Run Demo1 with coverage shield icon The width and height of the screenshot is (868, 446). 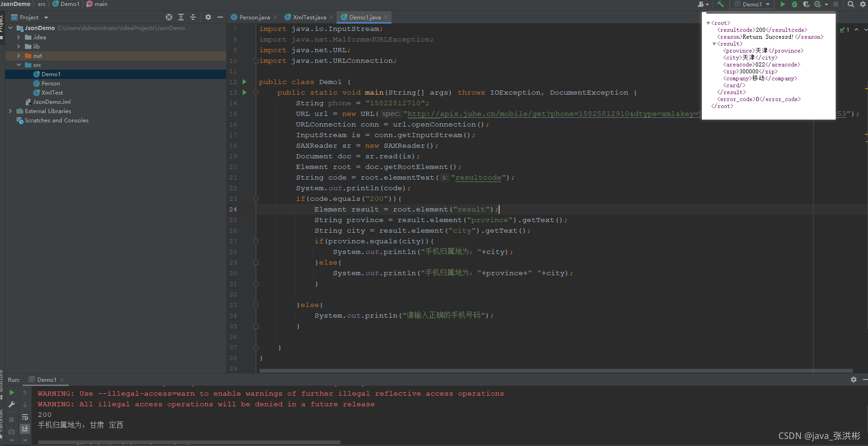click(x=806, y=4)
